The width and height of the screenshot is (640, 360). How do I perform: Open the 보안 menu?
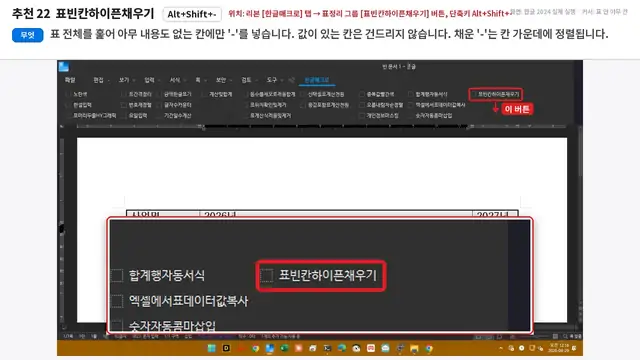(221, 80)
